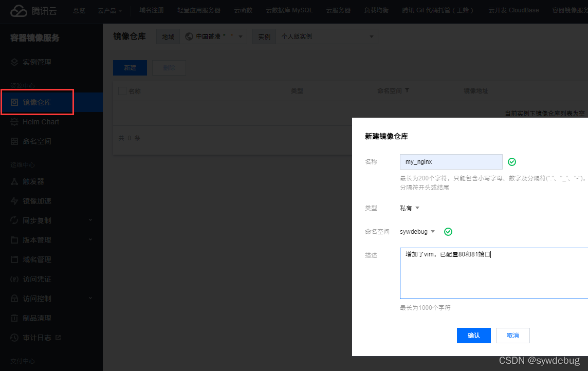Viewport: 588px width, 371px height.
Task: Click the 镜像地址 column header
Action: pos(476,90)
